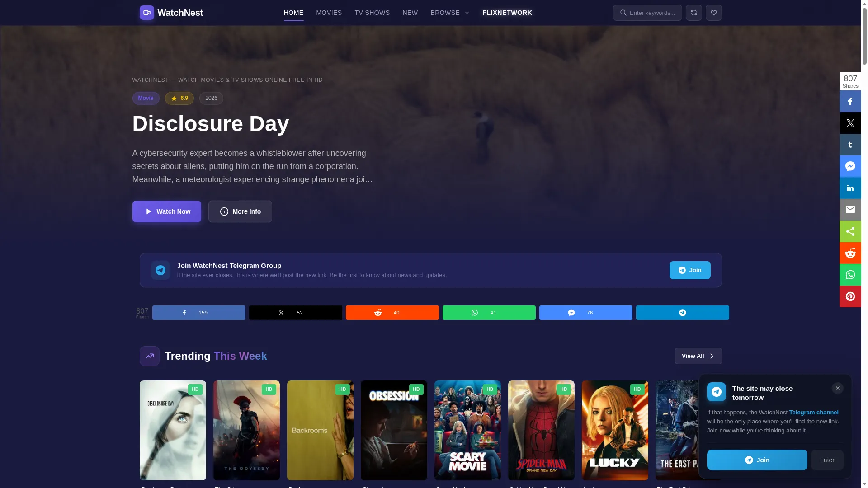
Task: Click the 2026 year badge
Action: [211, 99]
